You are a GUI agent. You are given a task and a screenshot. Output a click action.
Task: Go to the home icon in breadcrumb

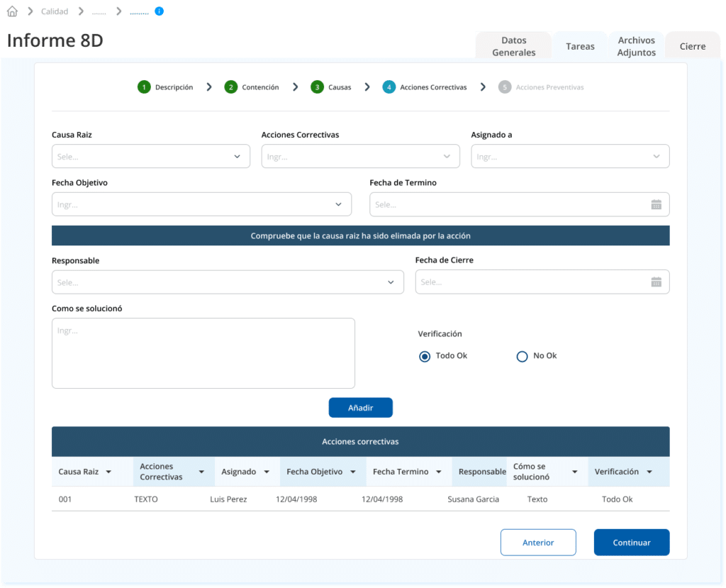click(13, 11)
